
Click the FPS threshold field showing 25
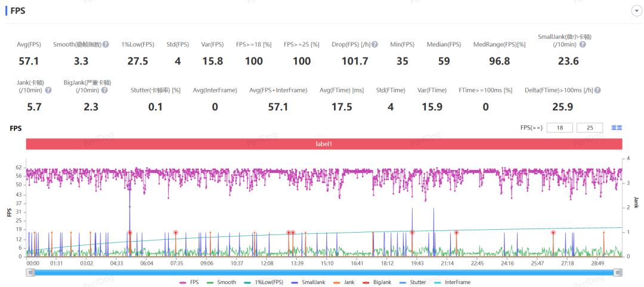click(x=590, y=128)
